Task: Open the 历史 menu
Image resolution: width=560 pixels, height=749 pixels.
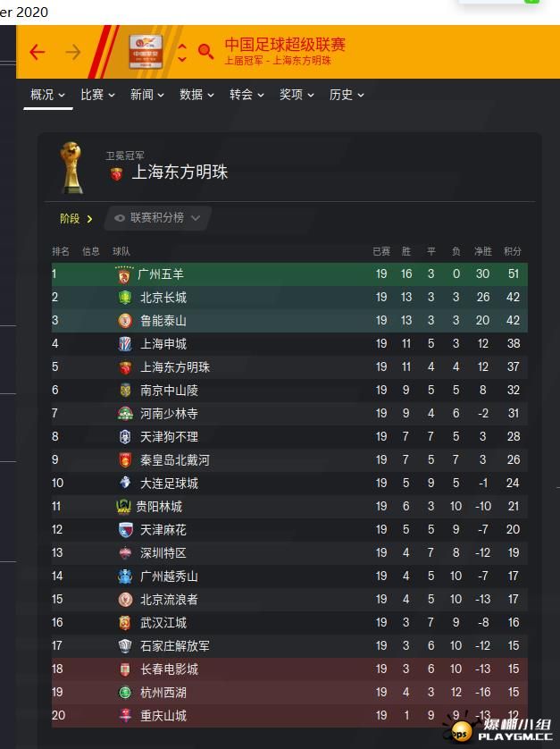Action: pyautogui.click(x=347, y=95)
